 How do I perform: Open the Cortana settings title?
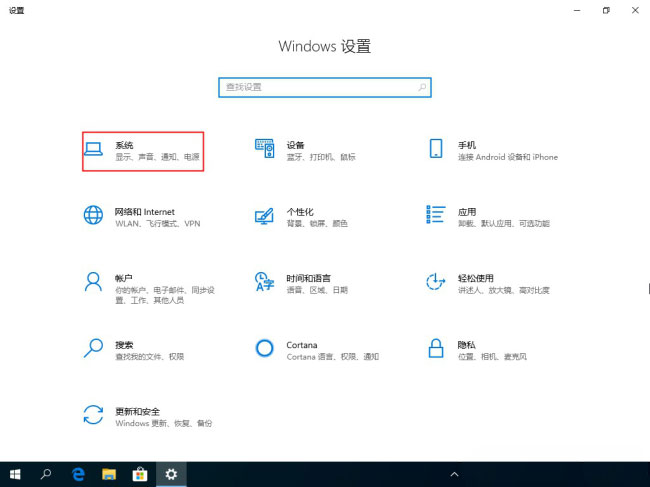(x=302, y=345)
